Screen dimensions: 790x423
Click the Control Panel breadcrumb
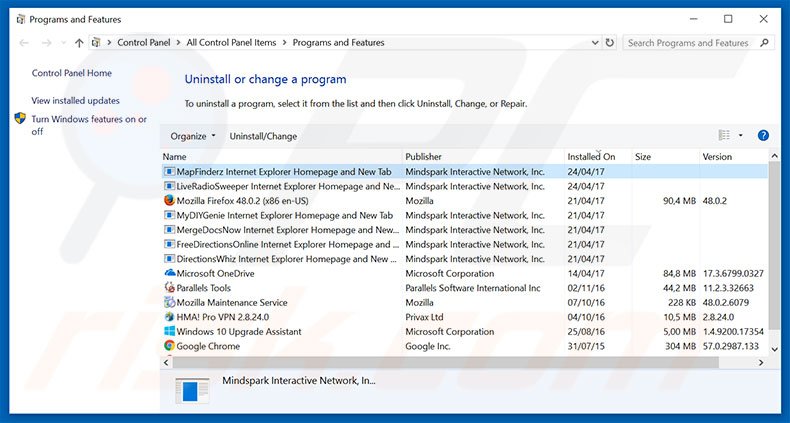[144, 43]
